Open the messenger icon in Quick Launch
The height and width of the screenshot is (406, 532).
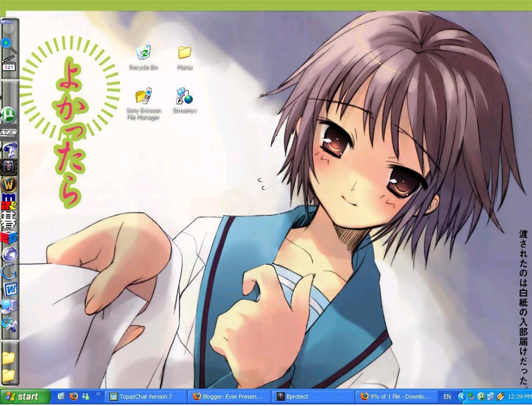click(x=85, y=396)
